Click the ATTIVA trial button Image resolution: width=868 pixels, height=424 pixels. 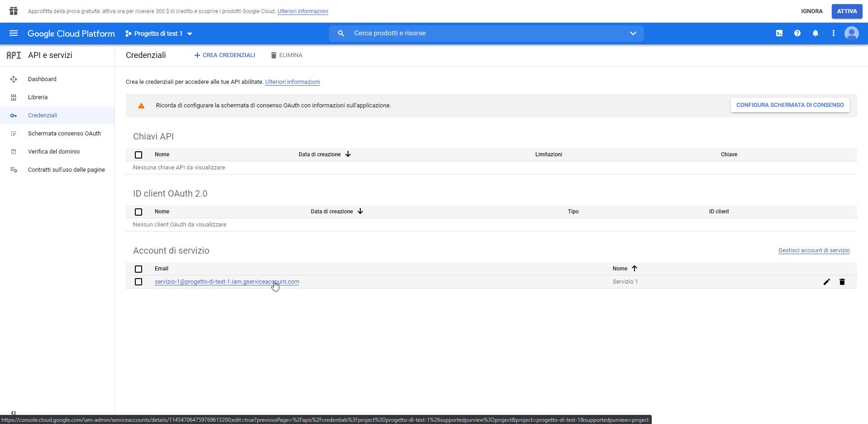847,11
